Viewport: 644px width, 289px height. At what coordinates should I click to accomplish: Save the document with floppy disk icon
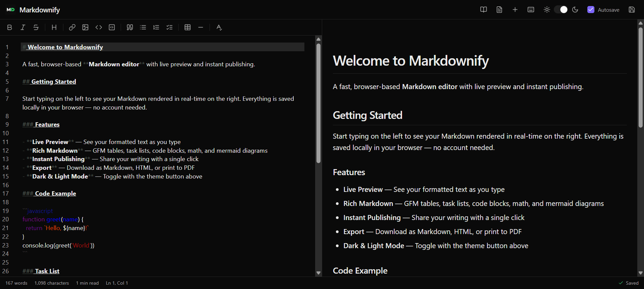pos(632,10)
